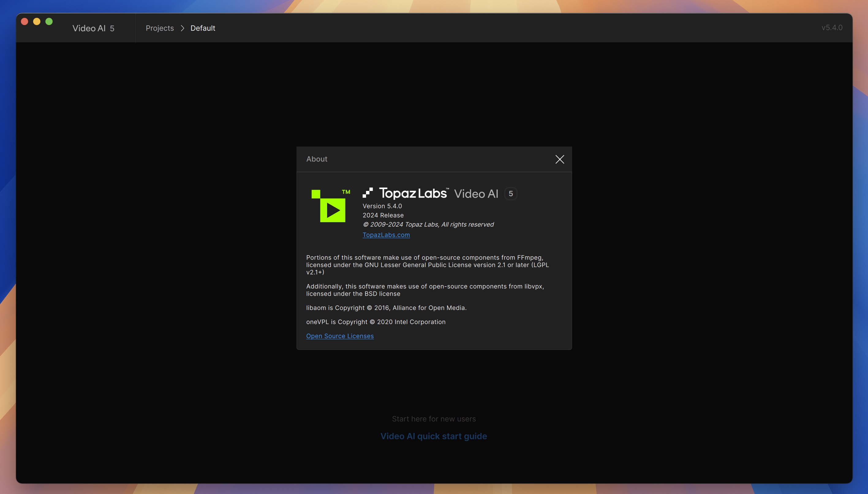
Task: Click the red close window button
Action: coord(25,22)
